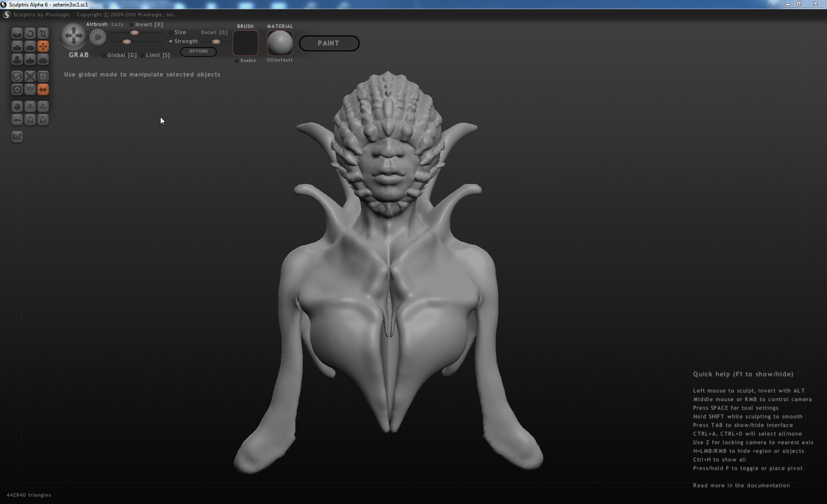This screenshot has height=504, width=827.
Task: Click the Size slider handle
Action: [x=134, y=33]
